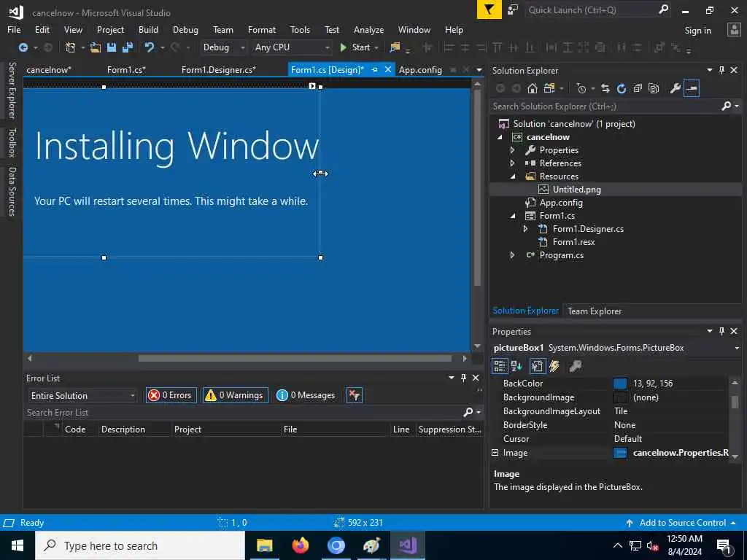Click the Windows Start button
Viewport: 747px width, 560px height.
pos(18,545)
